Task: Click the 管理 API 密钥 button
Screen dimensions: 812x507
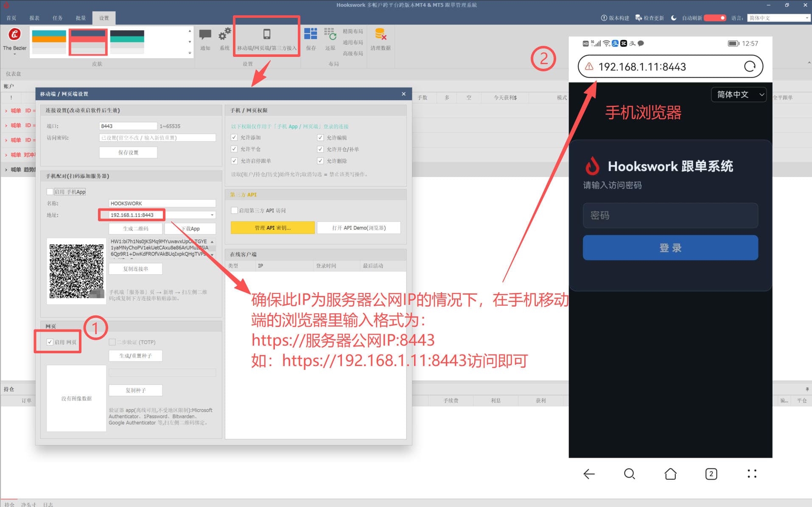Action: [x=273, y=228]
